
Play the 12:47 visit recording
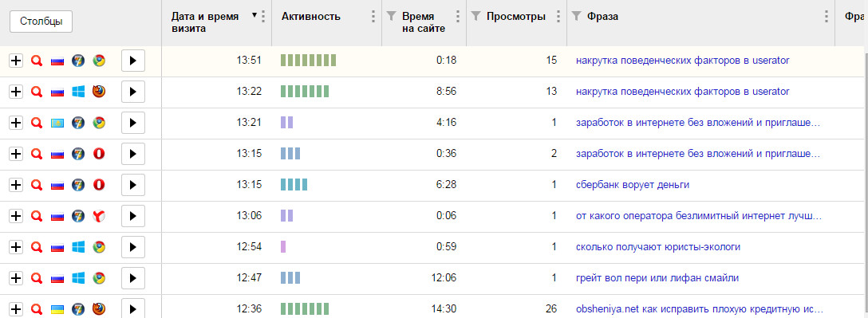coord(133,277)
